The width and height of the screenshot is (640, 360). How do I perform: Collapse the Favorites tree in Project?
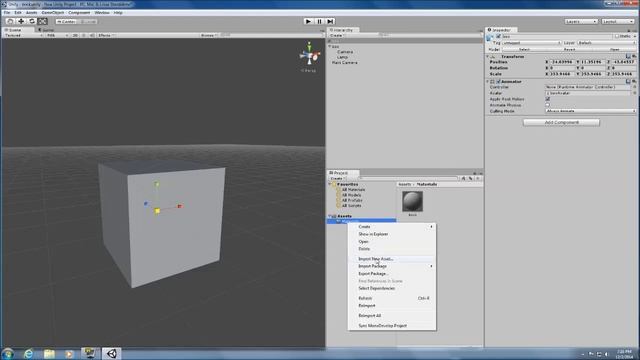330,184
